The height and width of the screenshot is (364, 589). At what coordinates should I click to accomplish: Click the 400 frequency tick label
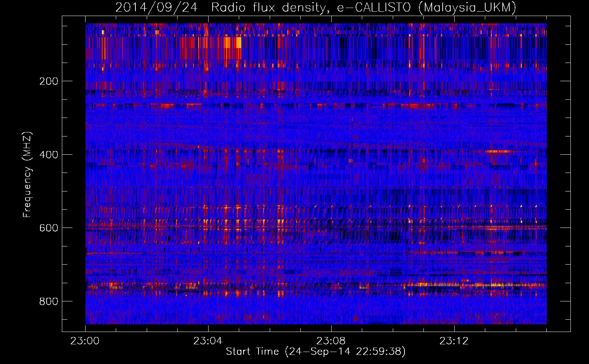pos(49,155)
